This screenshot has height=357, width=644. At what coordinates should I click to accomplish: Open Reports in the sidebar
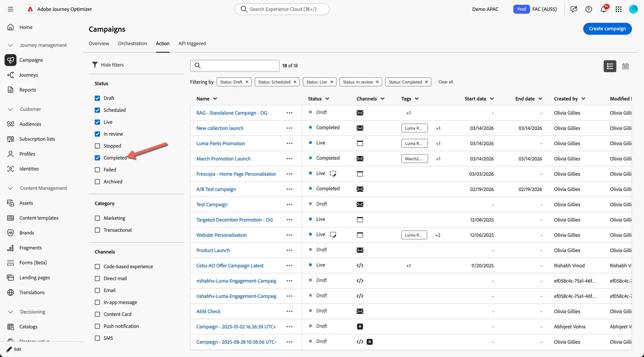[28, 90]
